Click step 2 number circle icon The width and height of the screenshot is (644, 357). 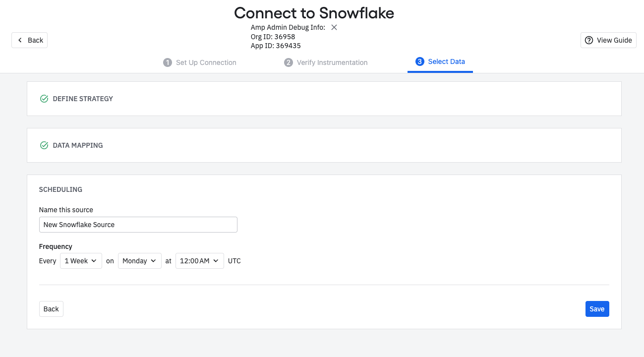(289, 62)
